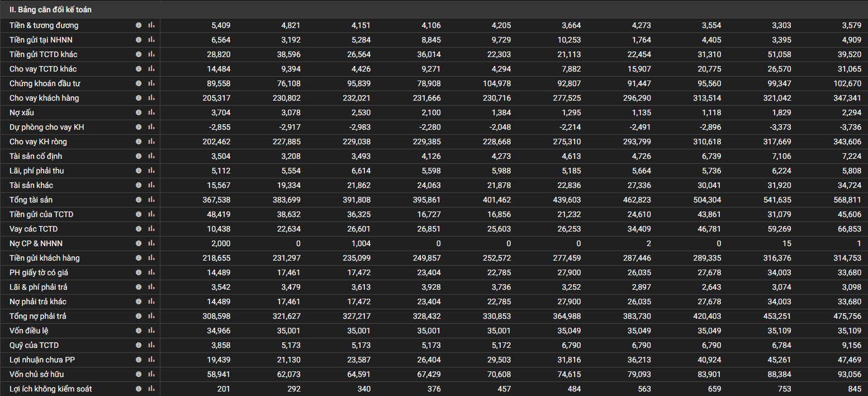Select the Cho vay khách hàng value 347,341
Screen dimensions: 868x396
848,98
